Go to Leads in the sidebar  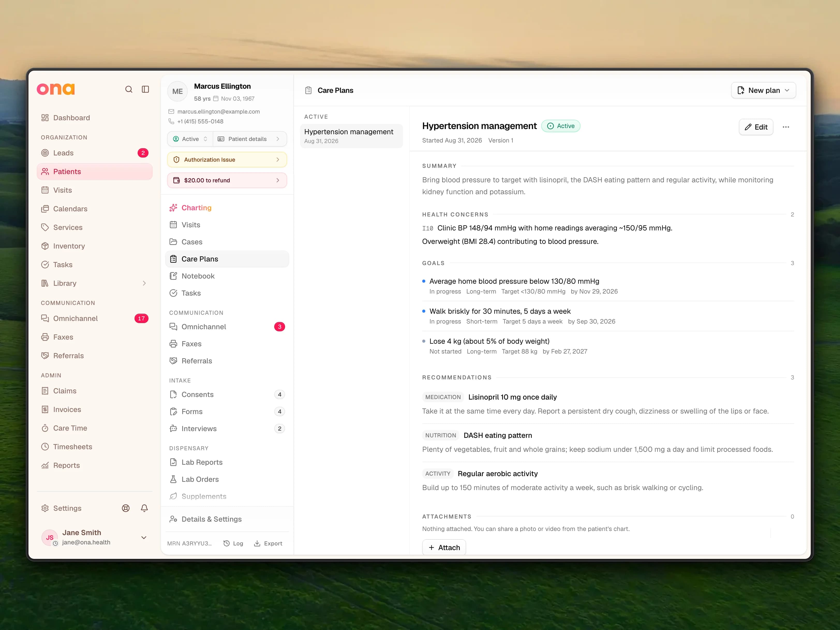coord(95,153)
